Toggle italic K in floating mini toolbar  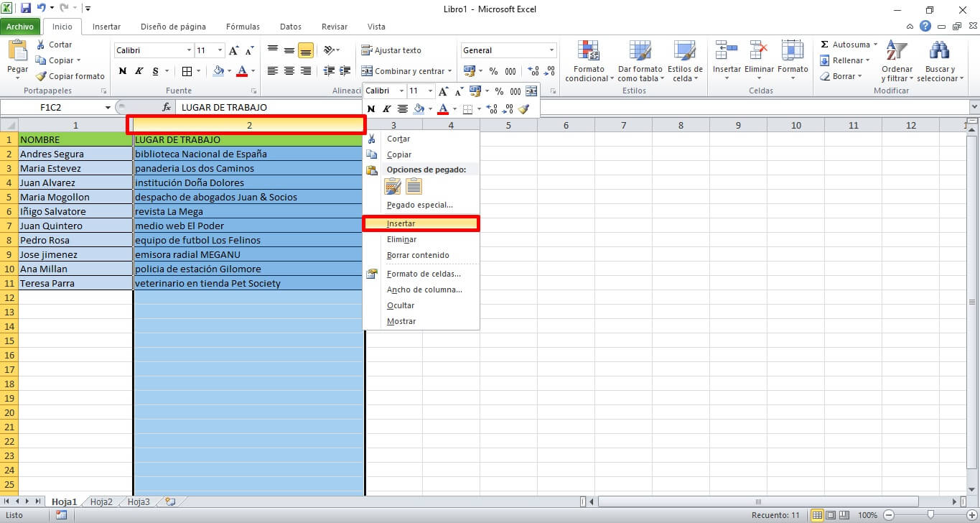click(387, 109)
